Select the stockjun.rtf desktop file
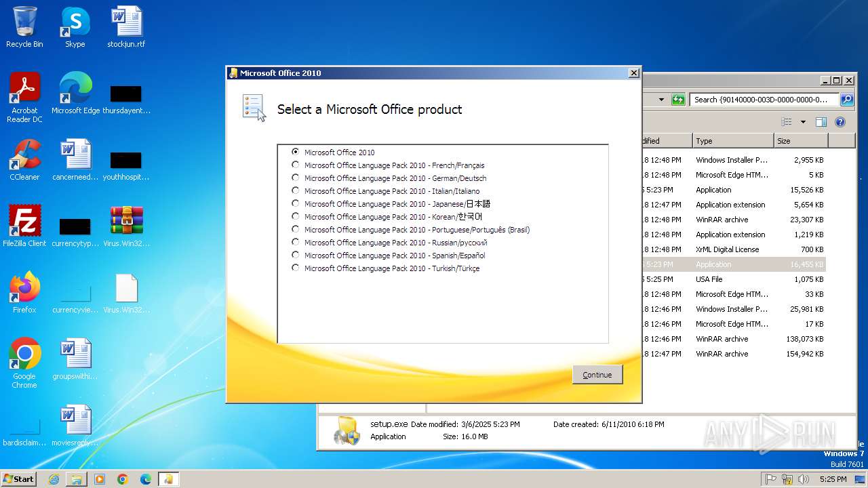Image resolution: width=868 pixels, height=488 pixels. coord(126,27)
